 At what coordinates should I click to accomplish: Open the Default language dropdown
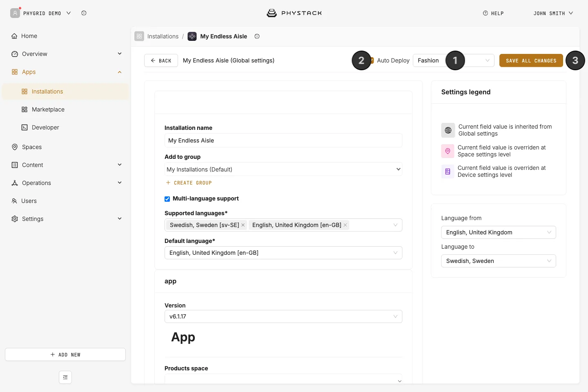(x=283, y=253)
